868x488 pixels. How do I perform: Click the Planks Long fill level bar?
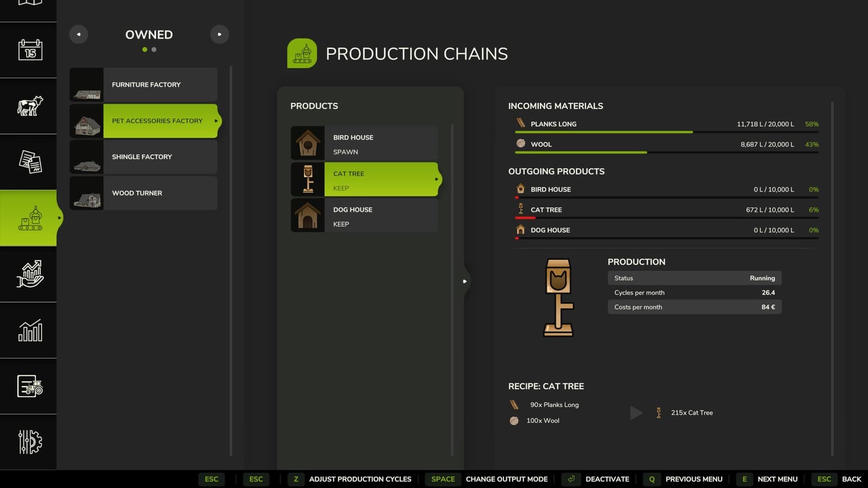click(667, 132)
